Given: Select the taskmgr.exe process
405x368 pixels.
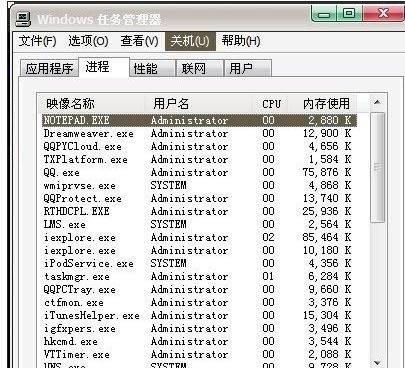Looking at the screenshot, I should pyautogui.click(x=199, y=276).
